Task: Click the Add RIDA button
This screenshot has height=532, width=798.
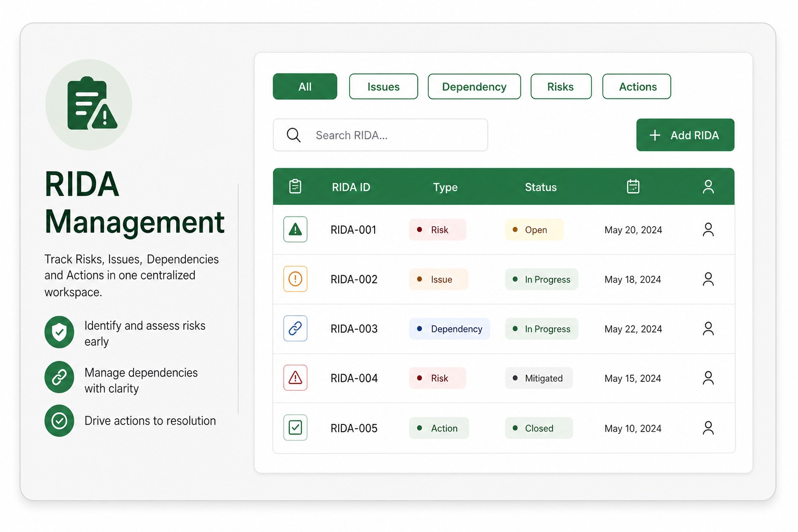Action: point(685,135)
